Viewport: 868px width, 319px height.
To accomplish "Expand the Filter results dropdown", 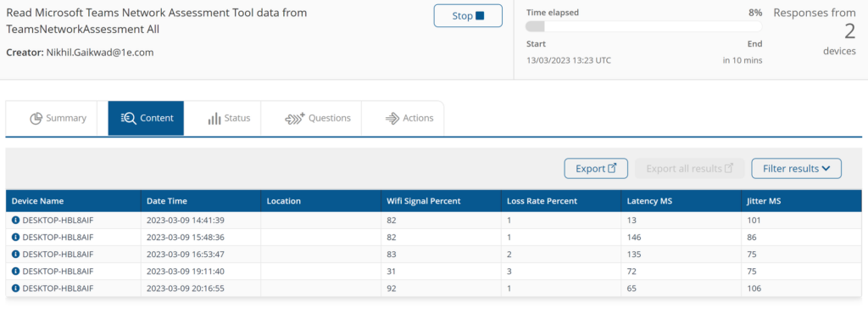I will pos(796,168).
